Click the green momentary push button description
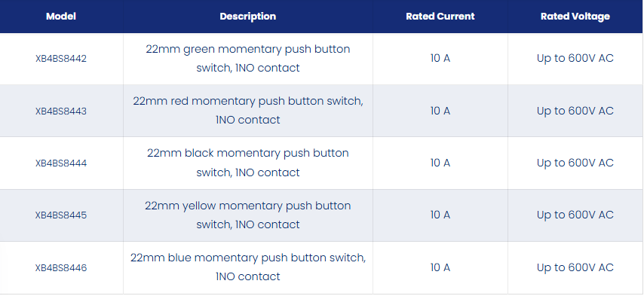 (247, 58)
